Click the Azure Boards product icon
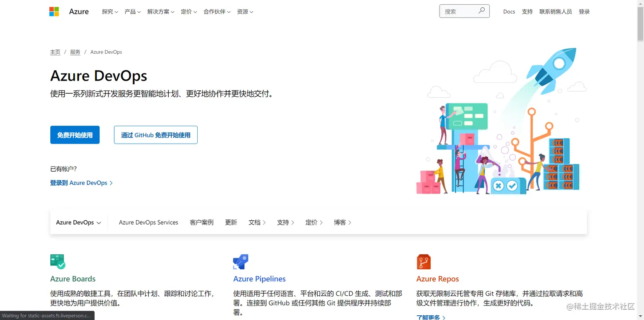Viewport: 644px width, 320px height. point(57,261)
